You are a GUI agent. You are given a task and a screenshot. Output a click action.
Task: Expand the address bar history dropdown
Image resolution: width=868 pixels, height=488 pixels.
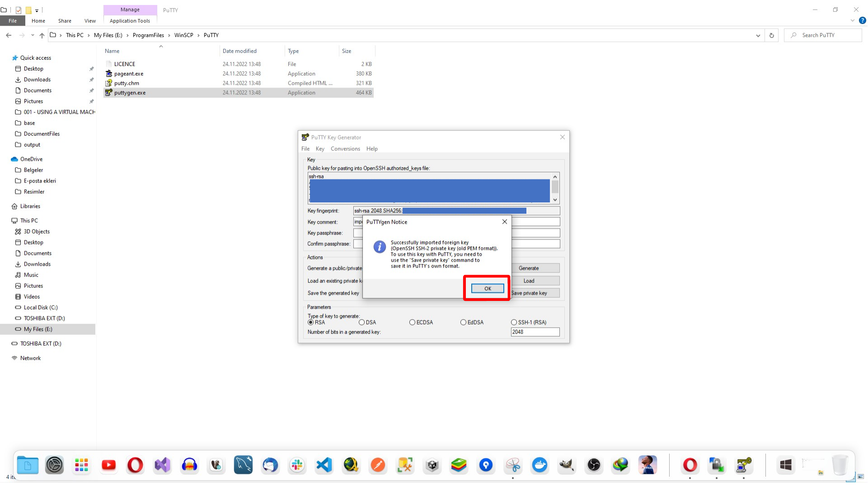(x=758, y=35)
